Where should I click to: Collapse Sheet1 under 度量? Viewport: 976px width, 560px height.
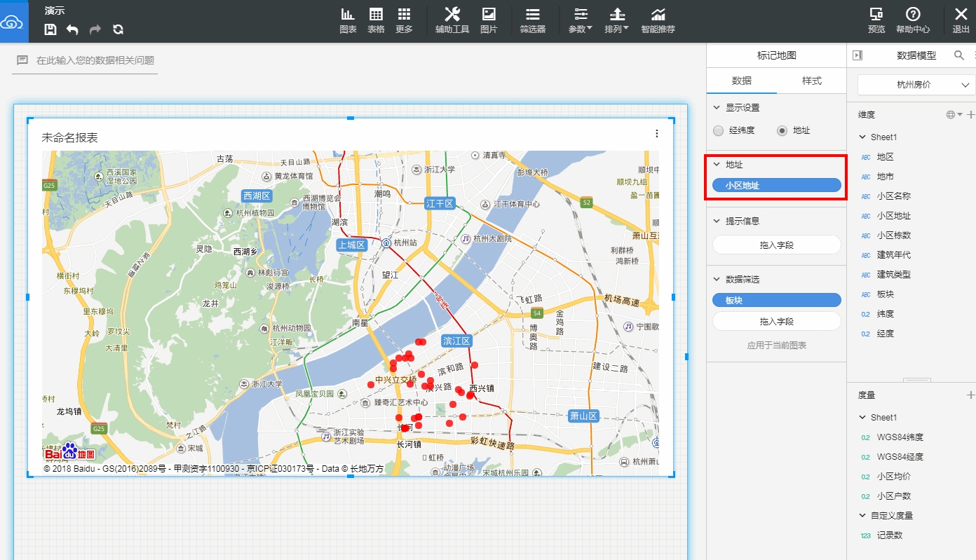(862, 418)
